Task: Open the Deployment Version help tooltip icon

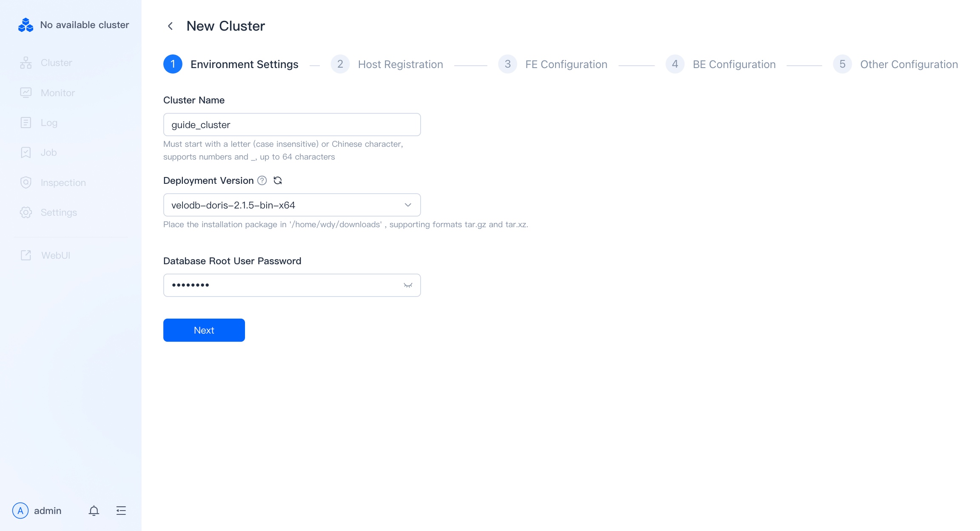Action: (262, 180)
